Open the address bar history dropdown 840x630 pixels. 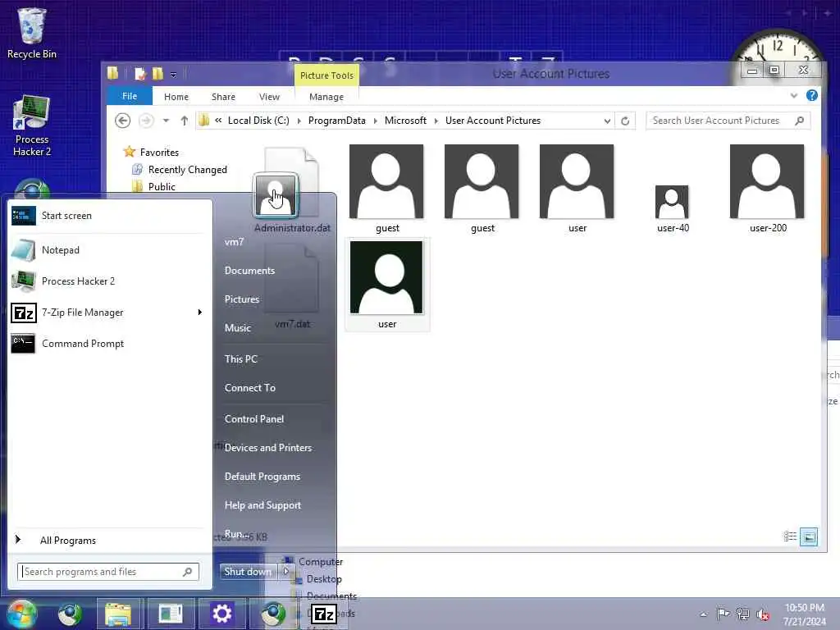[607, 121]
